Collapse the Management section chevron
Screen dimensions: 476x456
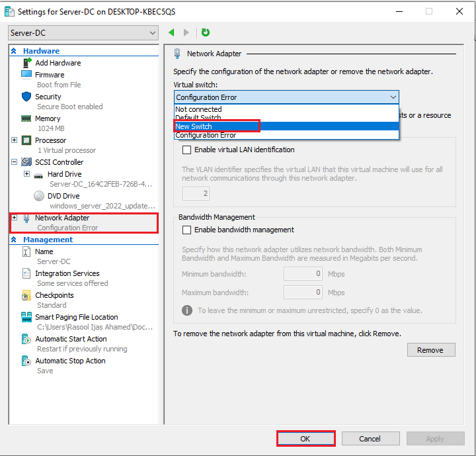[14, 240]
